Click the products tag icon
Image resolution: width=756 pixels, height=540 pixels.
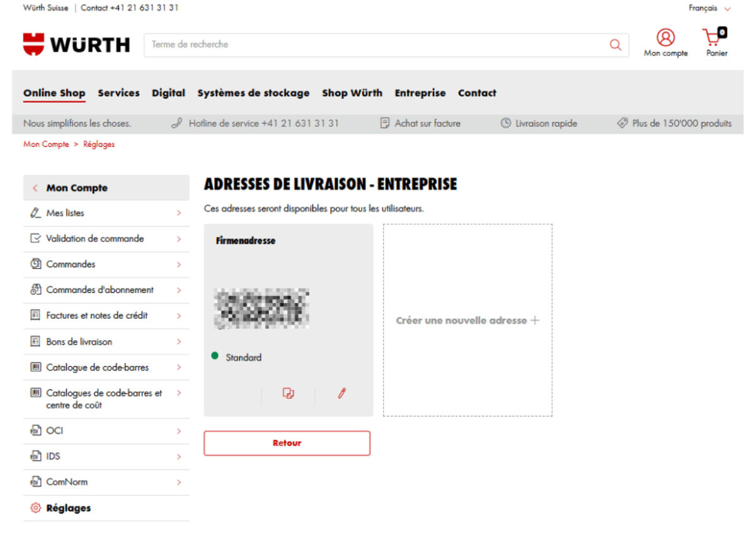(x=622, y=124)
